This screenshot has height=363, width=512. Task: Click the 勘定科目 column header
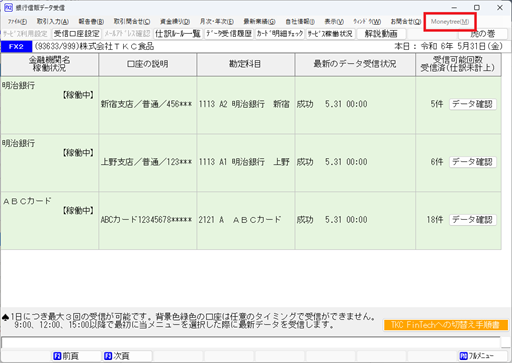[x=245, y=64]
